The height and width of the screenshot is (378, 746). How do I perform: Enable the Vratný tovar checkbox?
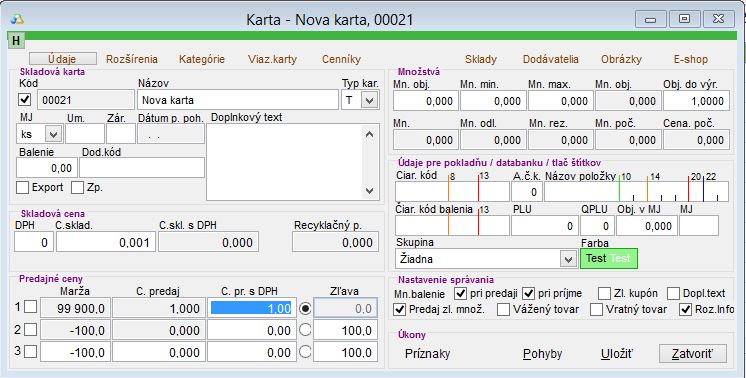[596, 310]
